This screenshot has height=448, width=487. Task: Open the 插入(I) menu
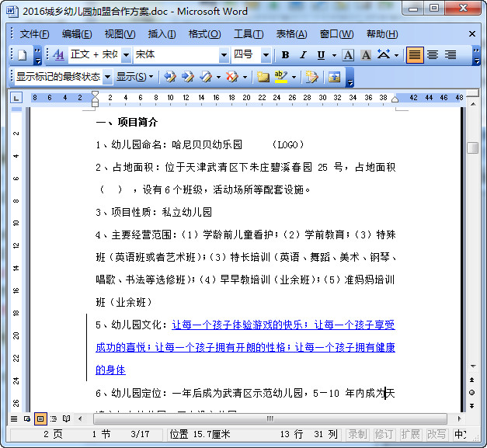click(x=162, y=34)
